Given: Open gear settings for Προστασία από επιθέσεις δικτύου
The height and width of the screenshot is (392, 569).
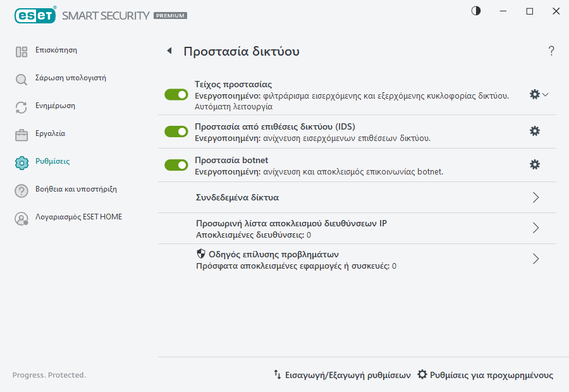Looking at the screenshot, I should 535,131.
